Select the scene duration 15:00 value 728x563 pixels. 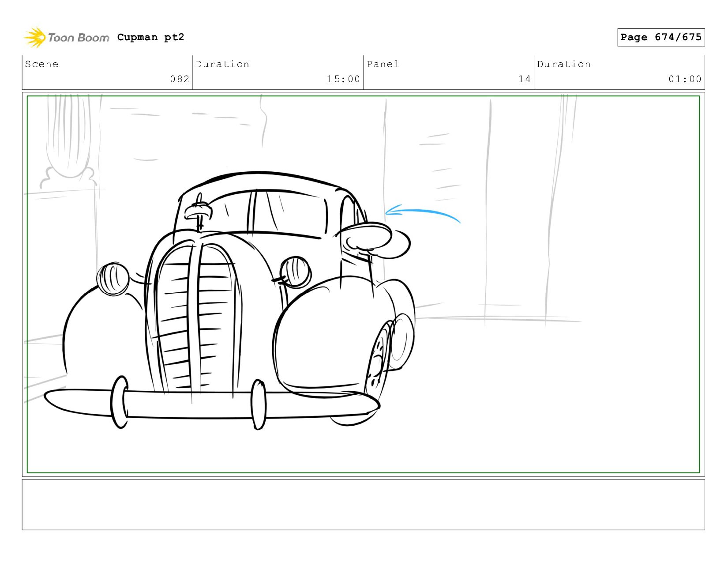[x=343, y=79]
